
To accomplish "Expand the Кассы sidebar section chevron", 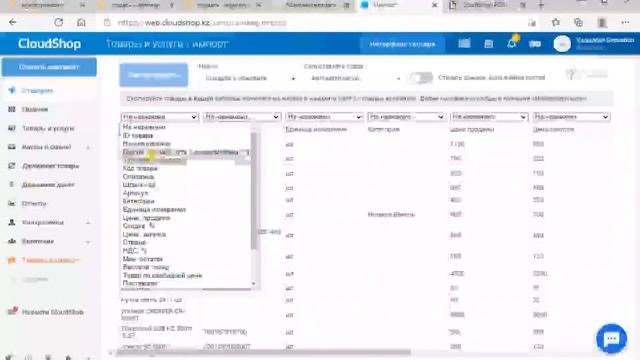I will tap(88, 147).
